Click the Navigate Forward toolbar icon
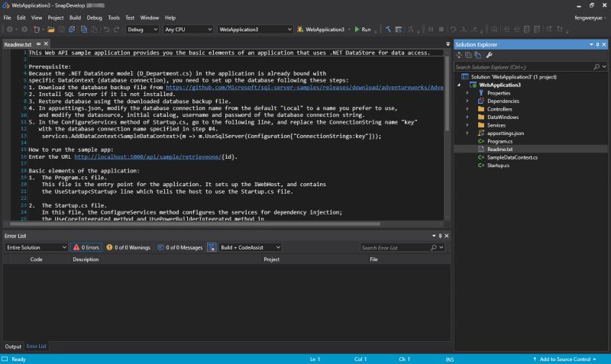The width and height of the screenshot is (611, 364). click(x=24, y=29)
